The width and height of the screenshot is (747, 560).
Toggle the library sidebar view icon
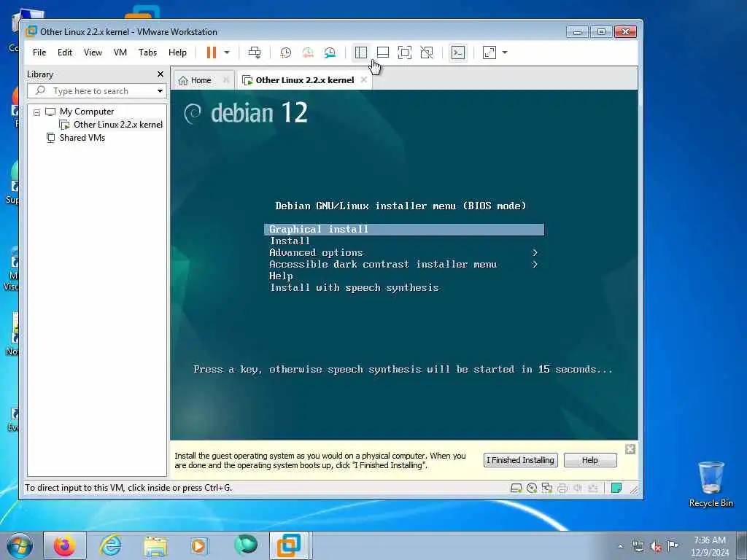coord(360,52)
